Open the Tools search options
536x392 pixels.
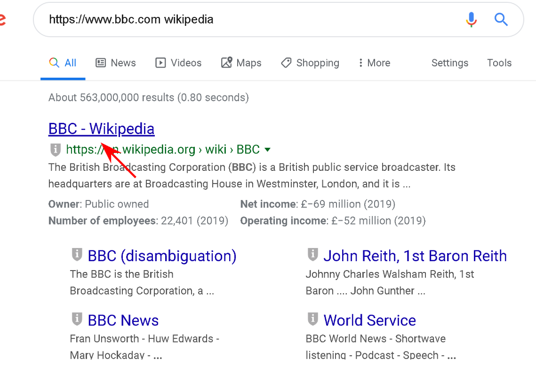tap(499, 63)
